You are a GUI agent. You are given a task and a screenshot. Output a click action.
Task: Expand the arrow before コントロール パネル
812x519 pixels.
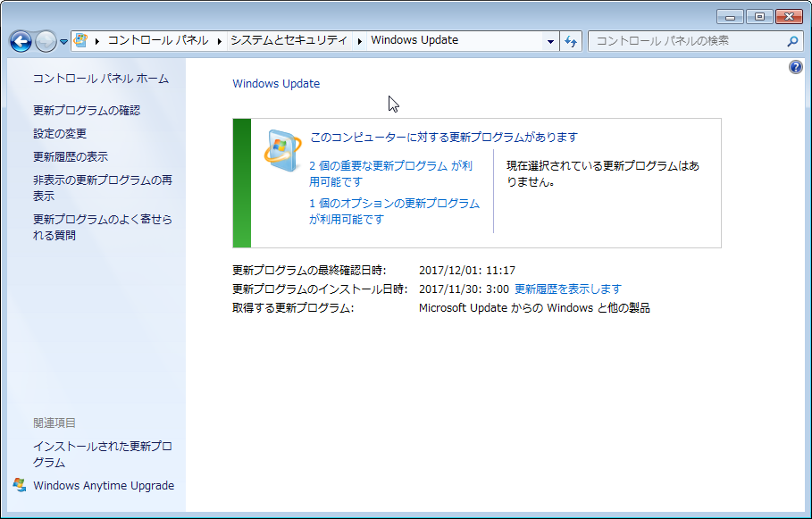[97, 41]
